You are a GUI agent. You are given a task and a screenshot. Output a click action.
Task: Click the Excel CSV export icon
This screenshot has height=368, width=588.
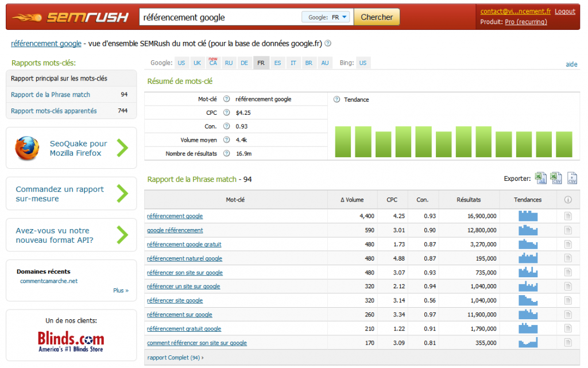click(x=556, y=179)
